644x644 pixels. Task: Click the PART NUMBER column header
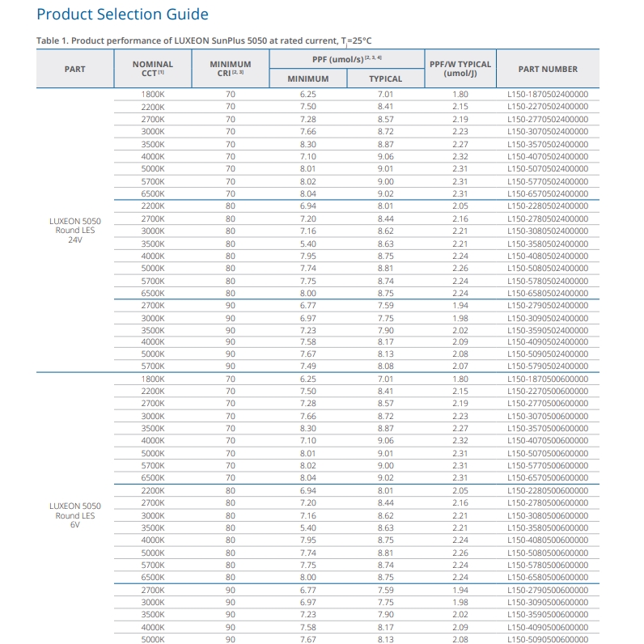[x=548, y=69]
